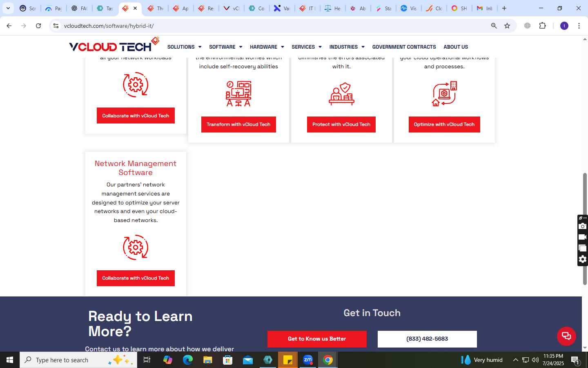Switch to the 'FA' browser tab
The height and width of the screenshot is (368, 588).
pyautogui.click(x=79, y=8)
